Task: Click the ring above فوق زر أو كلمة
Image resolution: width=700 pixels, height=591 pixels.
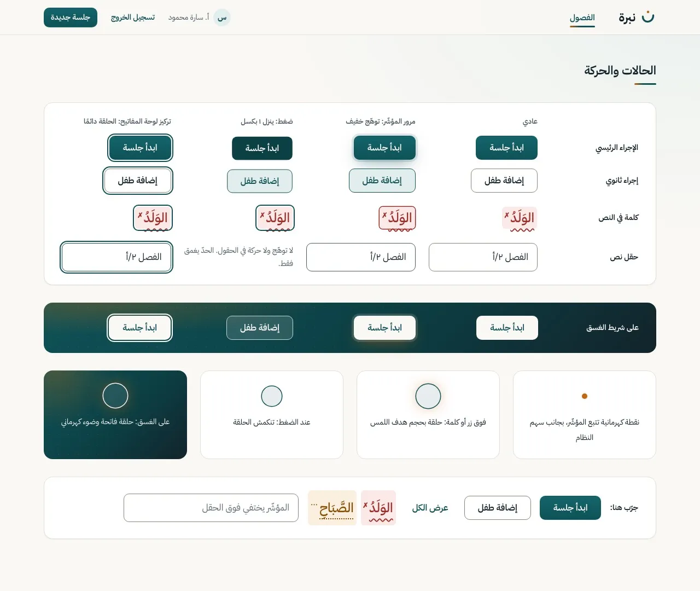Action: [x=428, y=396]
